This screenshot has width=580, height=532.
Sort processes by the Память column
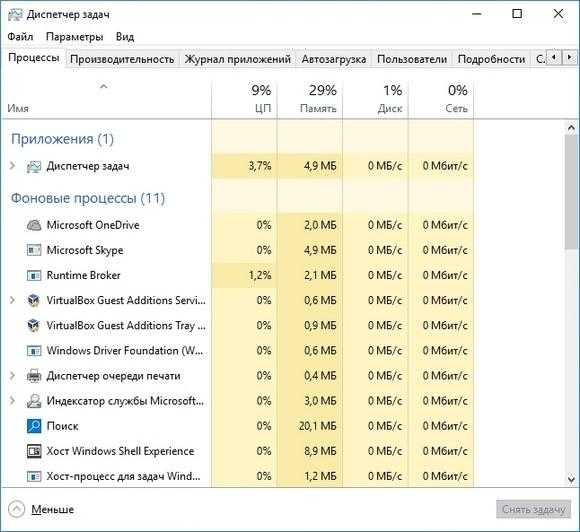point(310,99)
